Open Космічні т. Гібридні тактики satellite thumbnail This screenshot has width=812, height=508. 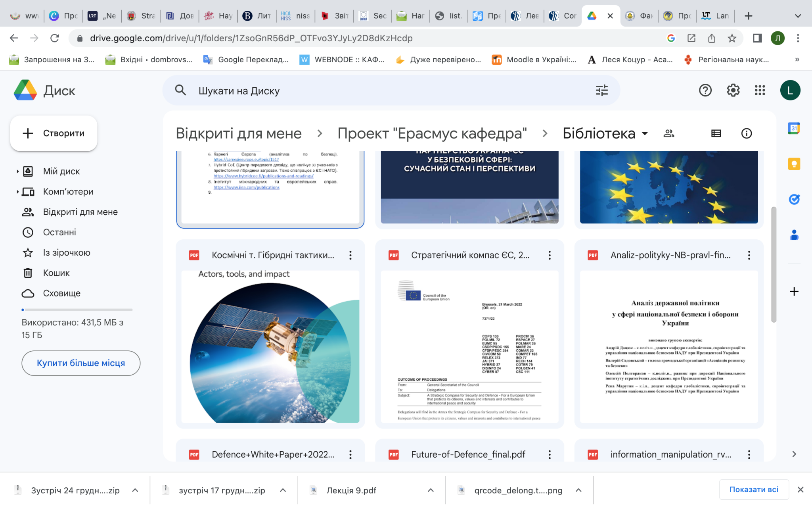click(270, 346)
